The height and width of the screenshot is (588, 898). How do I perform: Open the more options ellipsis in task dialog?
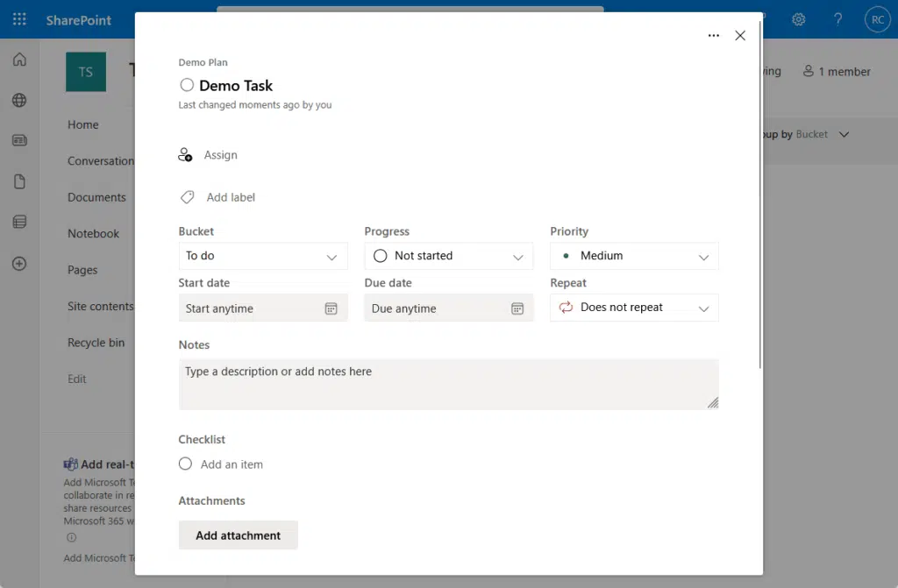pyautogui.click(x=713, y=36)
